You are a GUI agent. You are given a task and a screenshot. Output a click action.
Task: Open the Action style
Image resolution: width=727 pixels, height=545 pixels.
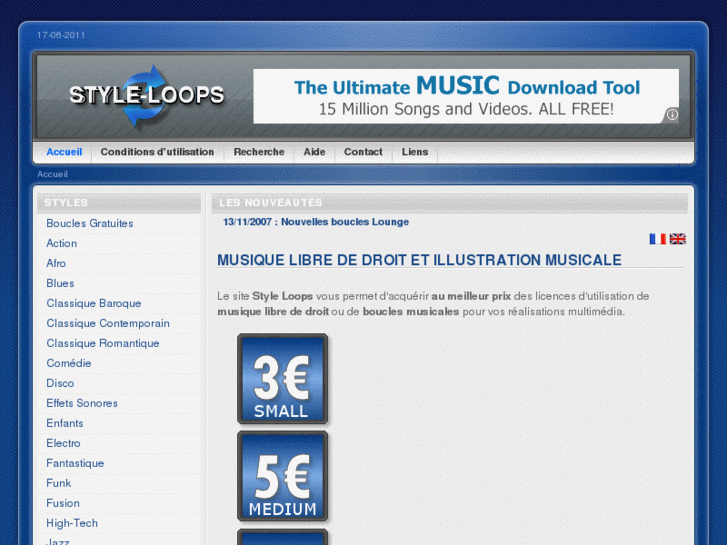[62, 244]
